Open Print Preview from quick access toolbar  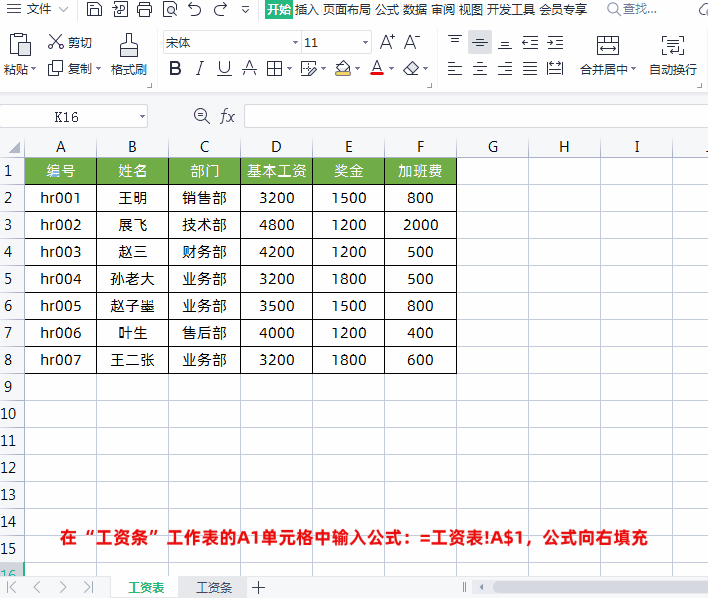170,9
